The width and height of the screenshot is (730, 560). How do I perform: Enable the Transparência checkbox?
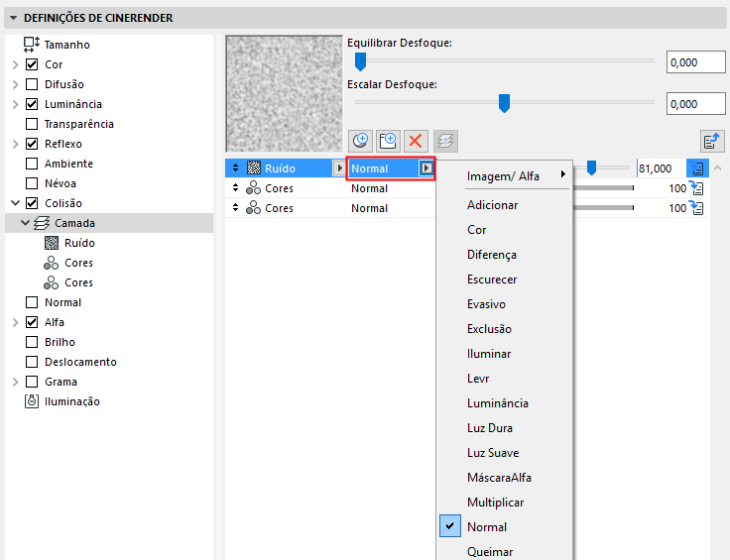32,124
